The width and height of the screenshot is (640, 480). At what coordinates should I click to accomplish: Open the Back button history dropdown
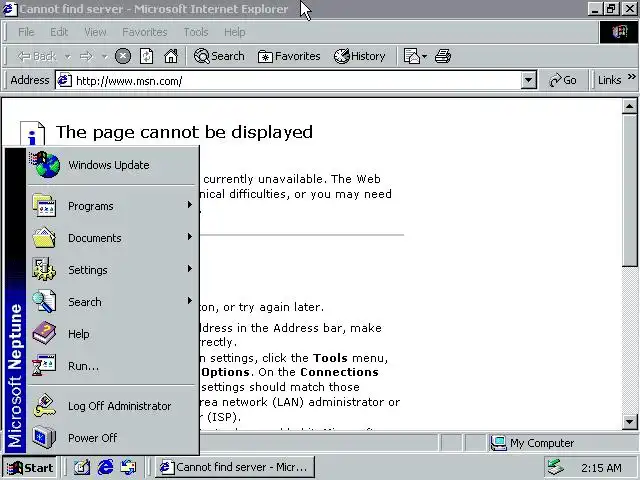68,56
